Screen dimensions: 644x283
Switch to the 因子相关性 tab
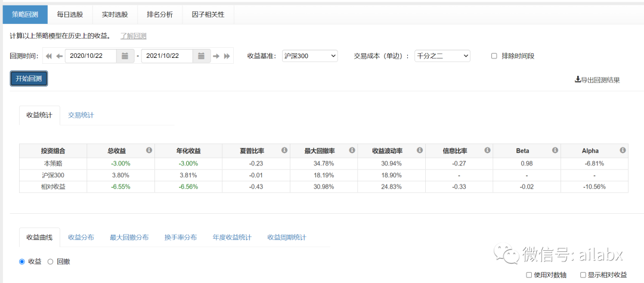208,14
